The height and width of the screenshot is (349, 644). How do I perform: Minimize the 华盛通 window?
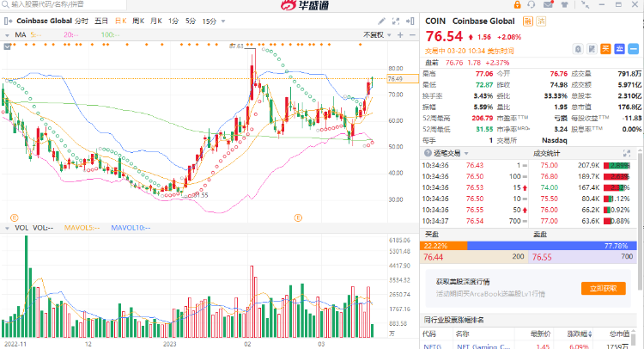tap(602, 4)
